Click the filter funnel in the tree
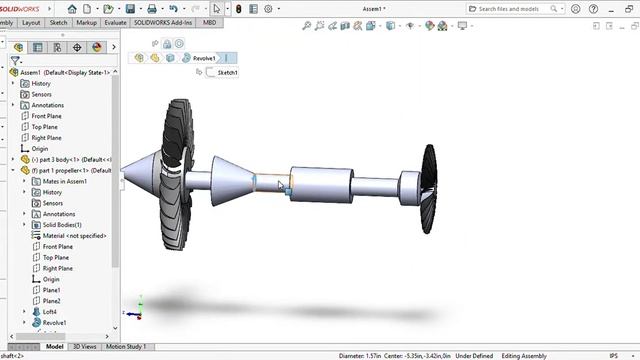Image resolution: width=640 pixels, height=360 pixels. (15, 61)
